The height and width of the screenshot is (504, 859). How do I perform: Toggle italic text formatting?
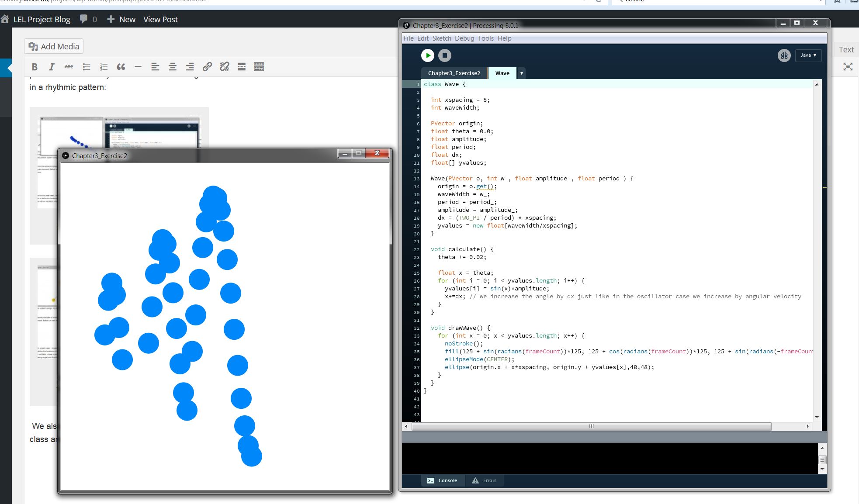(x=52, y=67)
